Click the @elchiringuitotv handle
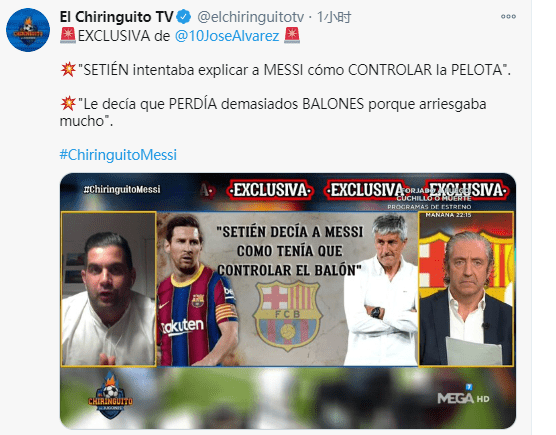This screenshot has height=435, width=556. (x=250, y=17)
